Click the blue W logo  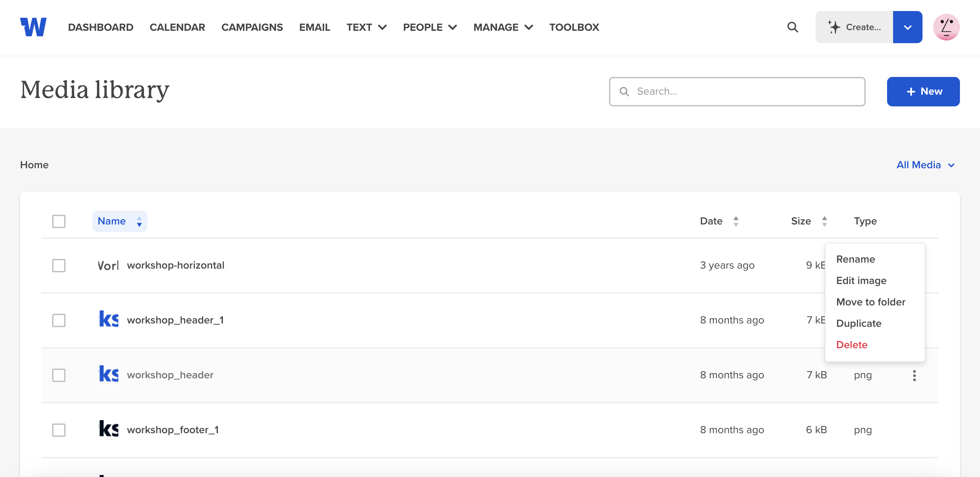[33, 27]
